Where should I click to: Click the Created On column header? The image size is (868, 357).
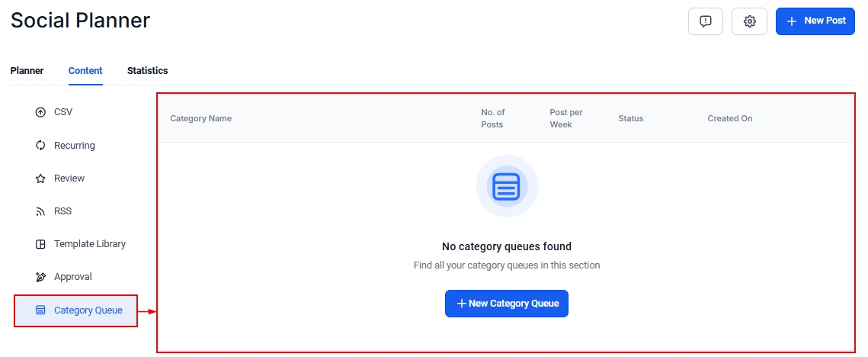[x=729, y=119]
